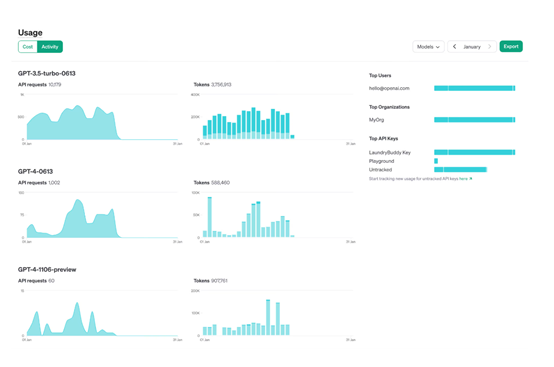Select the Activity tab
Viewport: 554px width, 367px height.
pos(50,47)
